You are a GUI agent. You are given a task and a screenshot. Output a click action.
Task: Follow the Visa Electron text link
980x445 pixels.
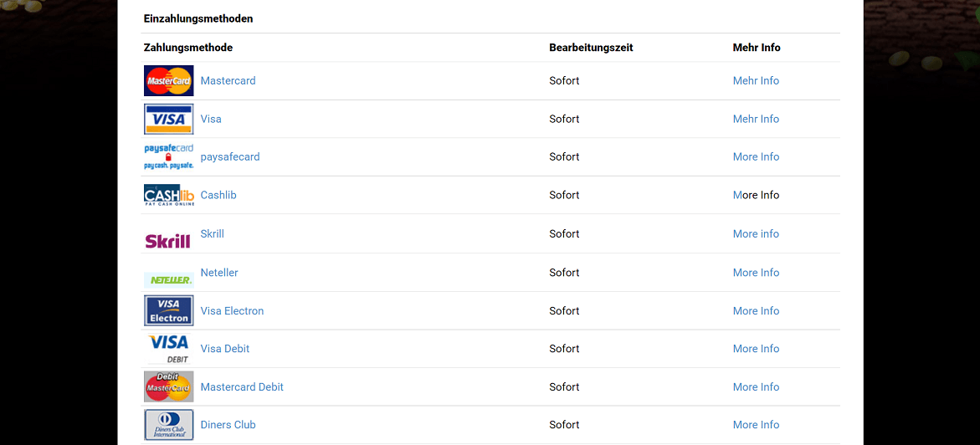pos(232,311)
